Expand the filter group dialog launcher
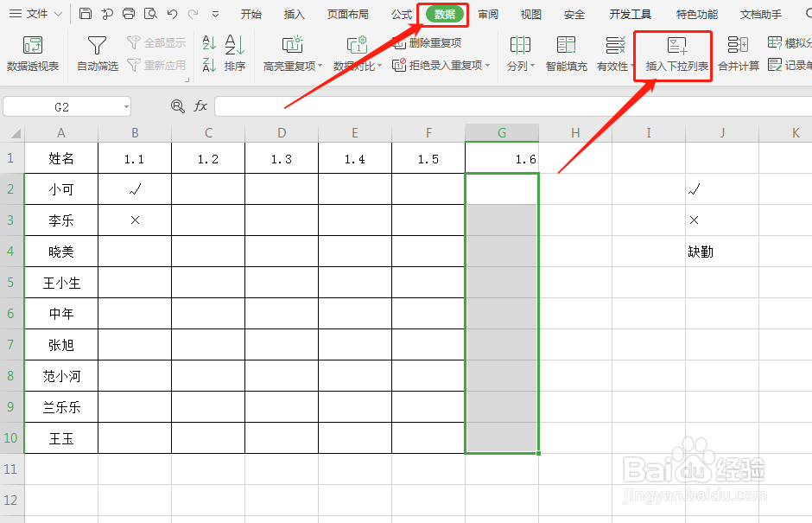The height and width of the screenshot is (523, 812). tap(187, 80)
